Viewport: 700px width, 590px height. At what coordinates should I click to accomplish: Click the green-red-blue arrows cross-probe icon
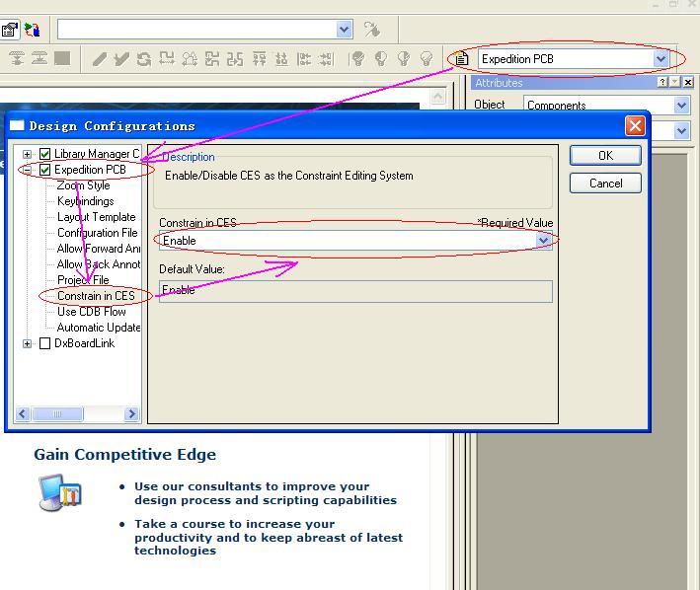33,30
